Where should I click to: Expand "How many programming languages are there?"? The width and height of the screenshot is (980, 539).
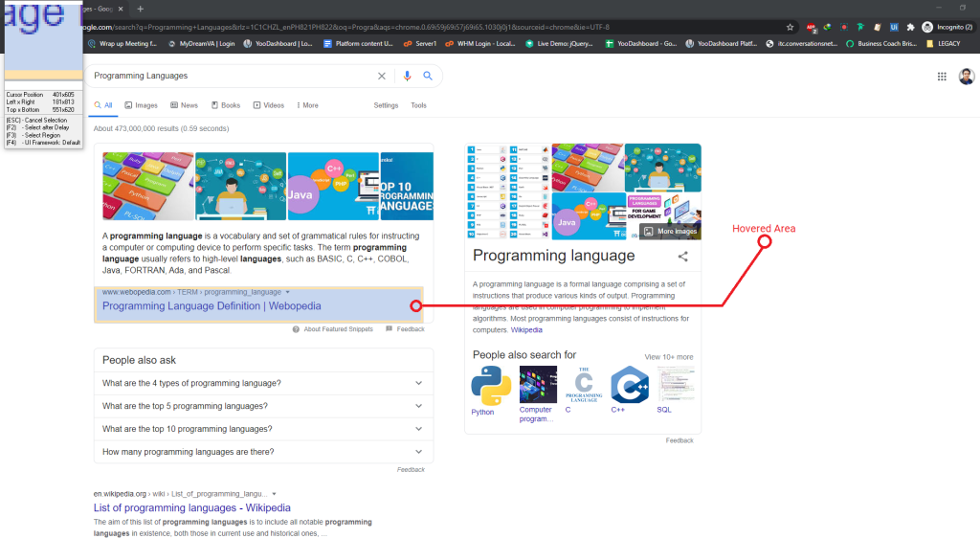[263, 452]
